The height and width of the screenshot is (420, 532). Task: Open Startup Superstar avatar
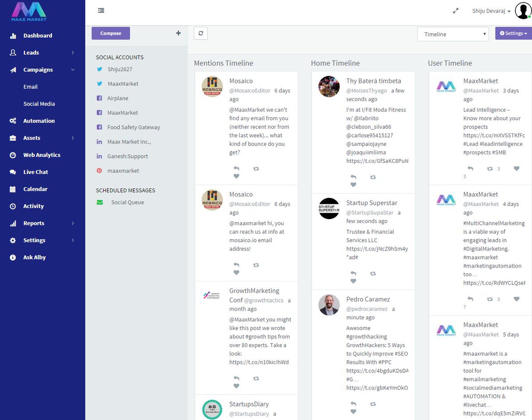click(329, 208)
